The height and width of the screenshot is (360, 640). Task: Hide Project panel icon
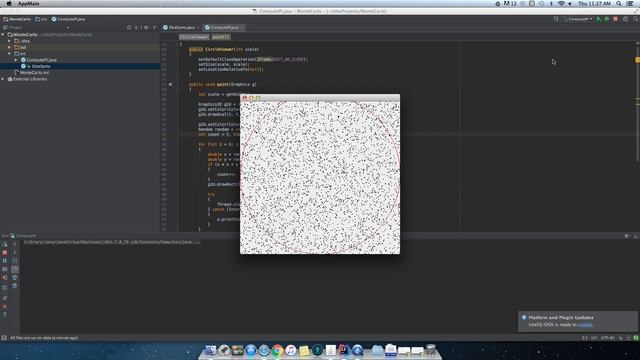click(154, 27)
